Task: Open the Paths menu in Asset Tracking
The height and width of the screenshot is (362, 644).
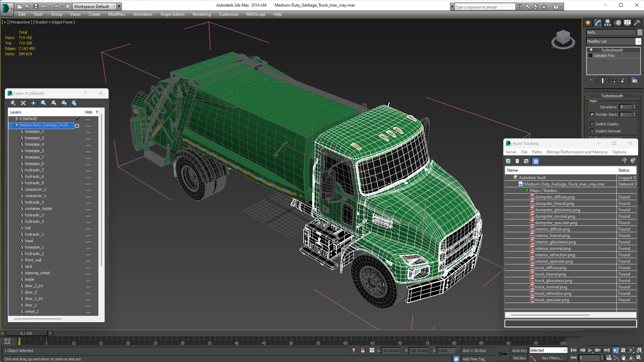Action: [x=537, y=152]
